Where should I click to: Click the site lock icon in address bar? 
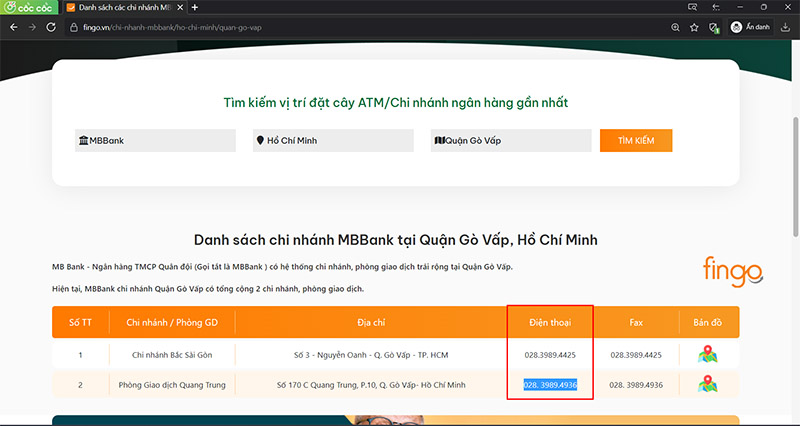pyautogui.click(x=74, y=28)
